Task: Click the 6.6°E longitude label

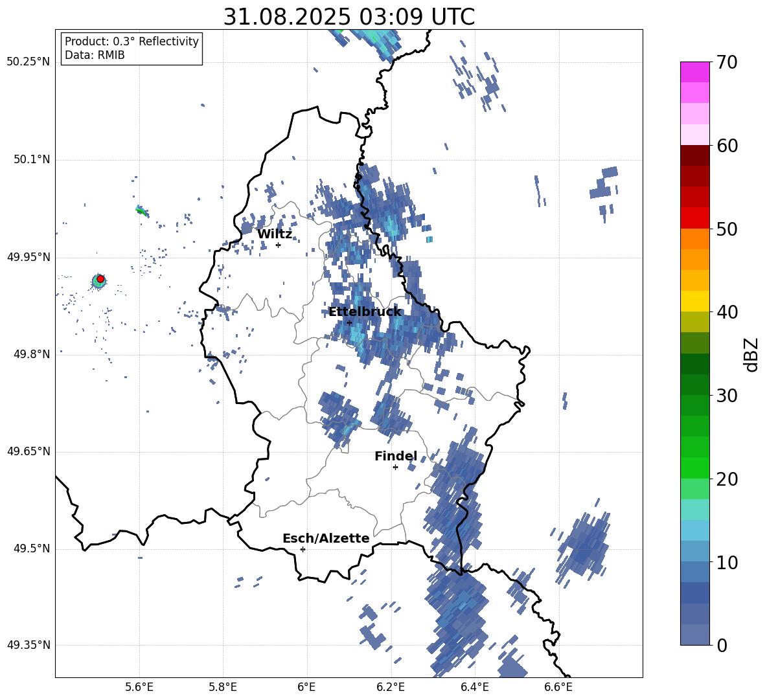Action: (x=558, y=687)
